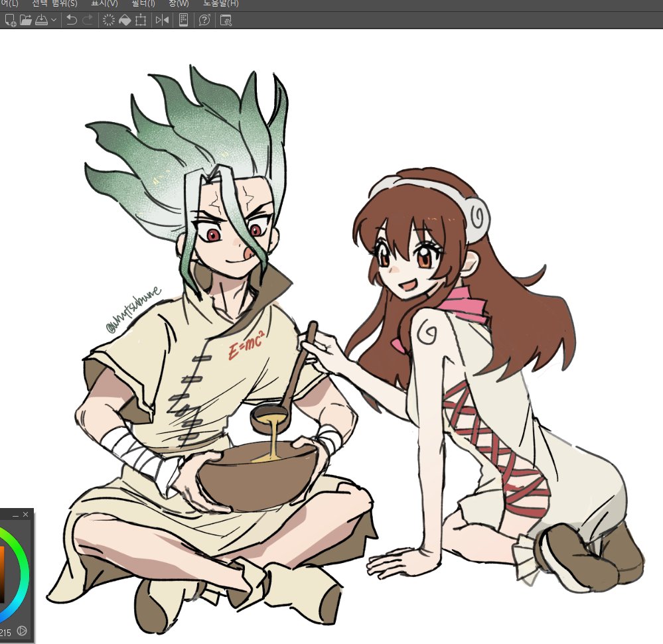Choose a shade in the orange color square

pos(2,575)
